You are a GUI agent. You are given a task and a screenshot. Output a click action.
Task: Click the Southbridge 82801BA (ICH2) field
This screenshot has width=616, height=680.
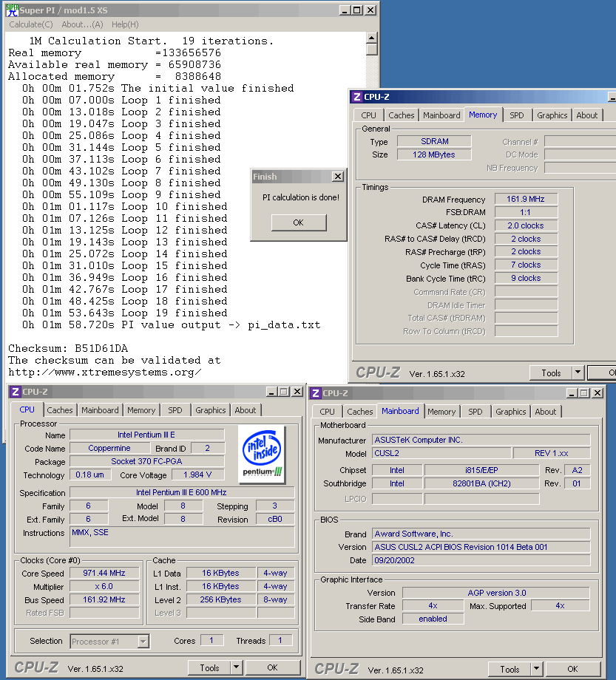pyautogui.click(x=481, y=483)
